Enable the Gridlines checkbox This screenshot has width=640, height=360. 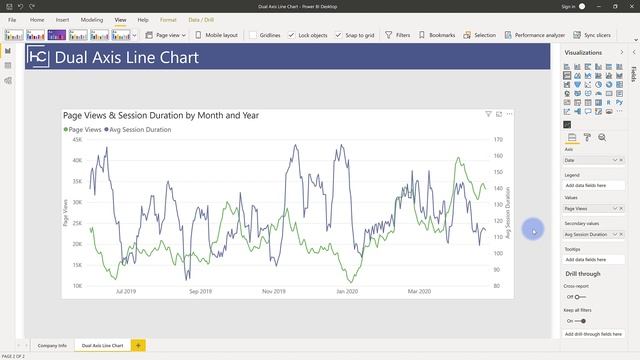click(x=253, y=35)
